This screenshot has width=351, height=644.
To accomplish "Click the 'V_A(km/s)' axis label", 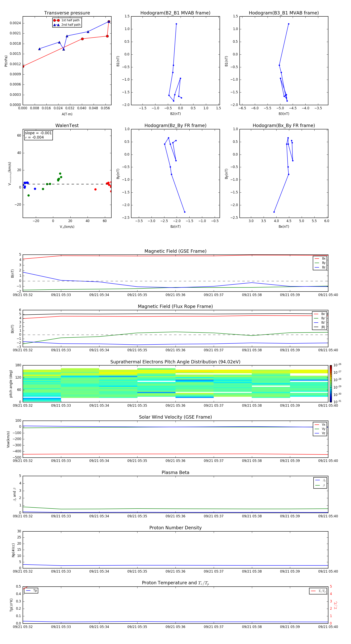I will (67, 227).
